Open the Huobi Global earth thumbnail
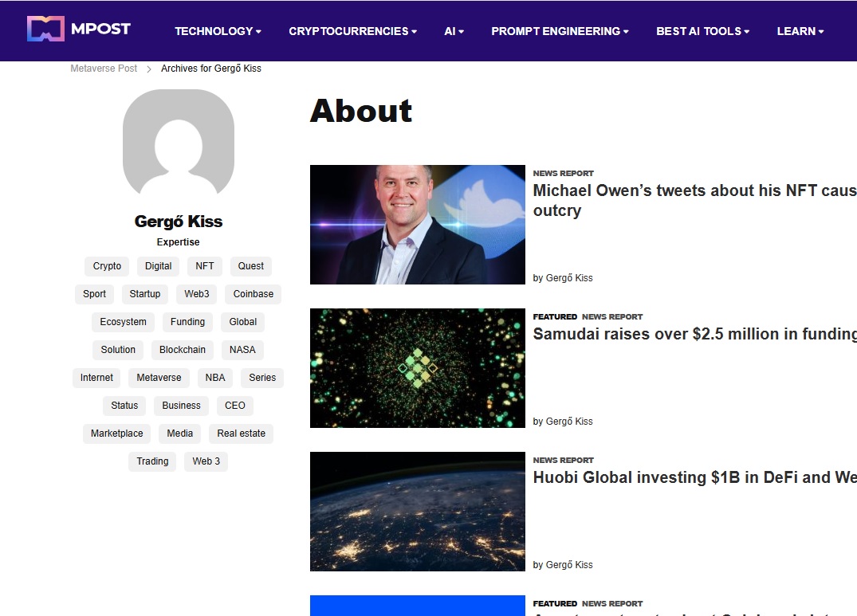The width and height of the screenshot is (857, 616). coord(417,512)
